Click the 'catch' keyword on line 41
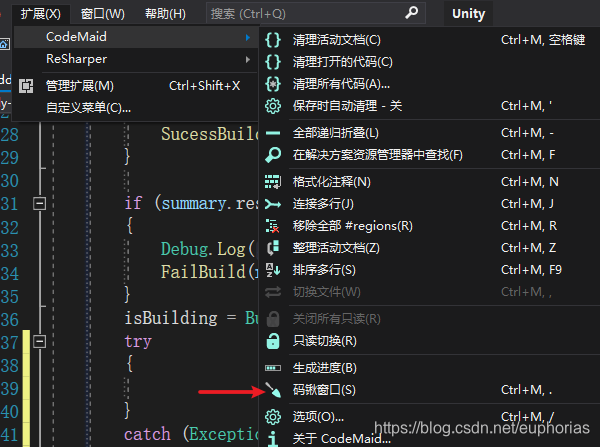This screenshot has width=600, height=447. (x=147, y=434)
